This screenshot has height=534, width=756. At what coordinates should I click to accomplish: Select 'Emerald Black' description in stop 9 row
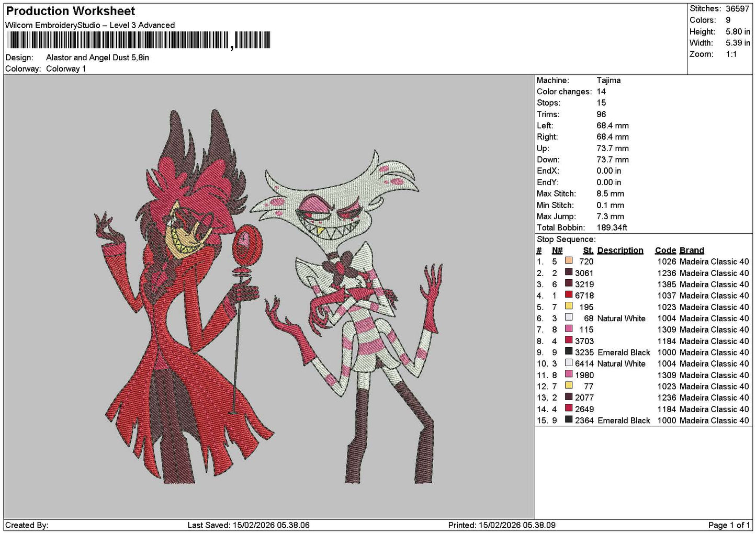pos(624,353)
